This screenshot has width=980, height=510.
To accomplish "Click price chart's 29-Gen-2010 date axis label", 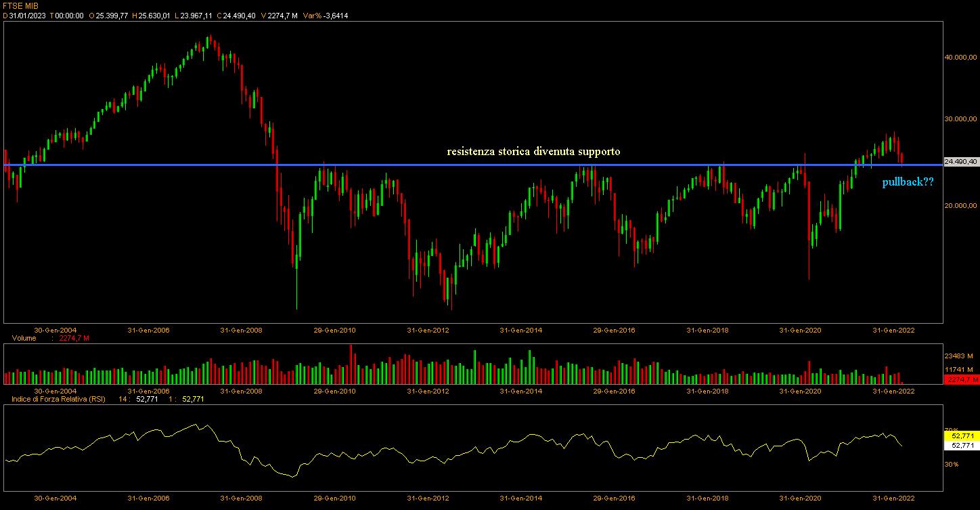I will pos(334,331).
